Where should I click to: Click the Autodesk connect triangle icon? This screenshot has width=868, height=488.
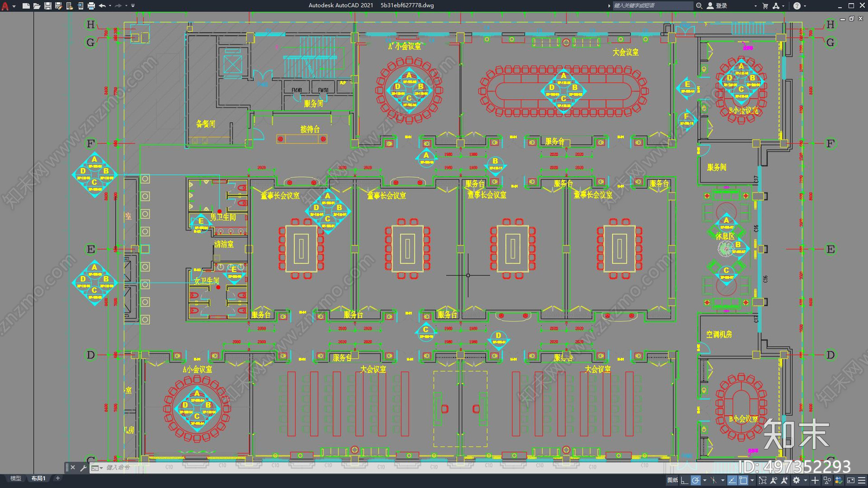[776, 6]
